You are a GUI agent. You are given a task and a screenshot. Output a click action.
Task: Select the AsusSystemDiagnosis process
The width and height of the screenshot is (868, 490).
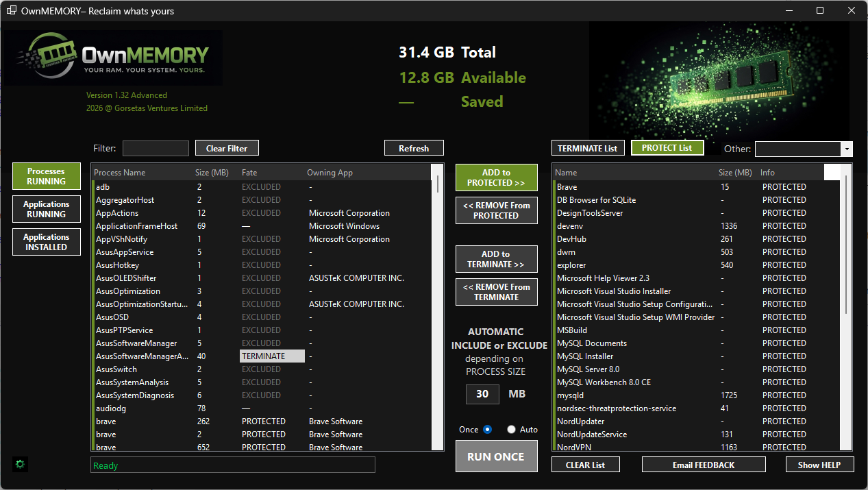[262, 395]
